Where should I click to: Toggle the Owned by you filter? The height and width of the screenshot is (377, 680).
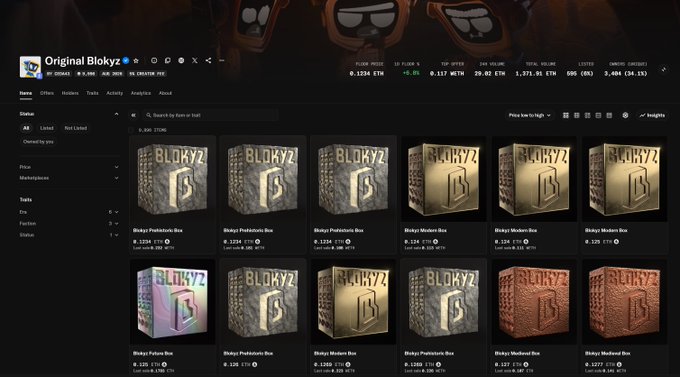(x=38, y=142)
